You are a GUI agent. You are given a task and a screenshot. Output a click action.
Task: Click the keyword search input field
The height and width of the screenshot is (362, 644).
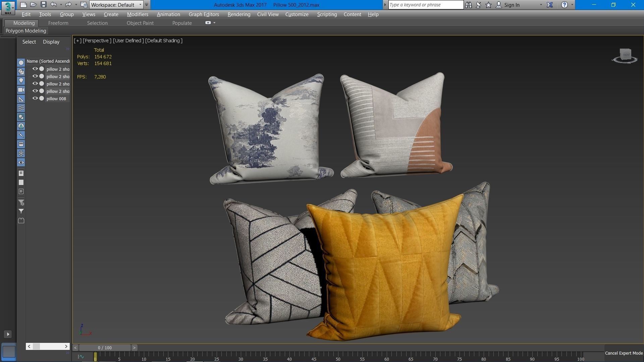(425, 5)
